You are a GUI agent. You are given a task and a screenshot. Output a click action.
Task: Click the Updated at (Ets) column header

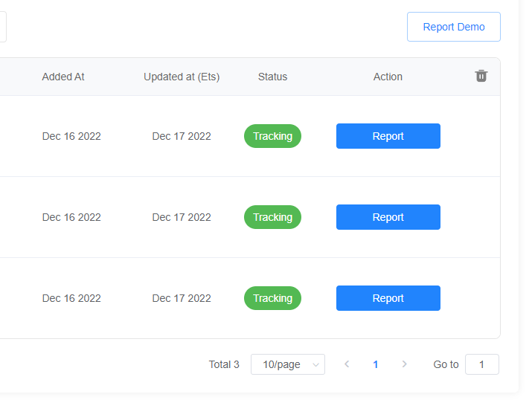tap(182, 77)
